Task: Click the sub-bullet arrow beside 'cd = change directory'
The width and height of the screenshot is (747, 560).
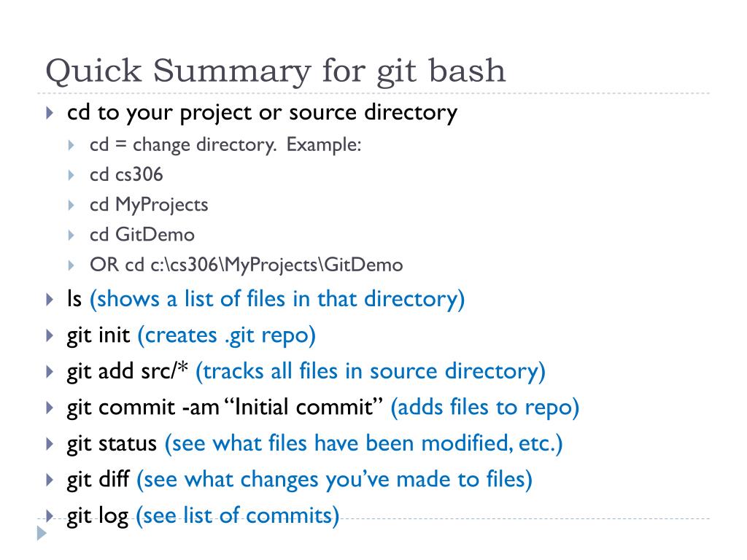Action: [x=71, y=145]
